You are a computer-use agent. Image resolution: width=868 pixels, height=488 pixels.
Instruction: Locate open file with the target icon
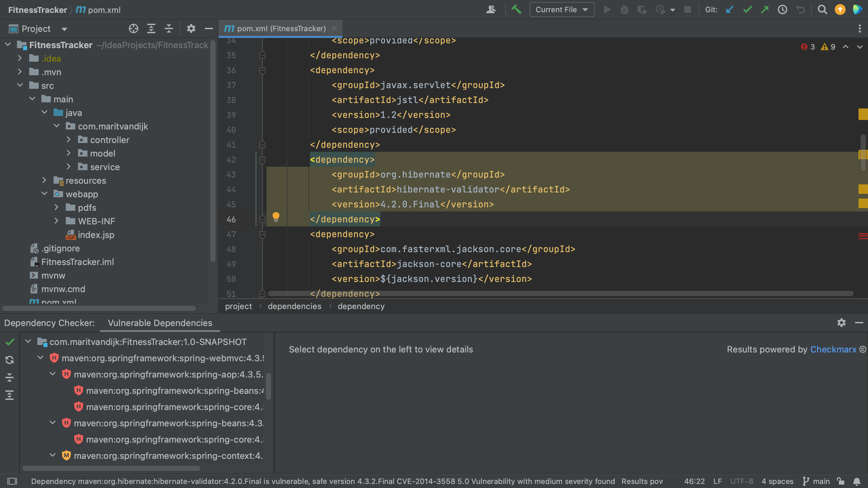pyautogui.click(x=133, y=28)
